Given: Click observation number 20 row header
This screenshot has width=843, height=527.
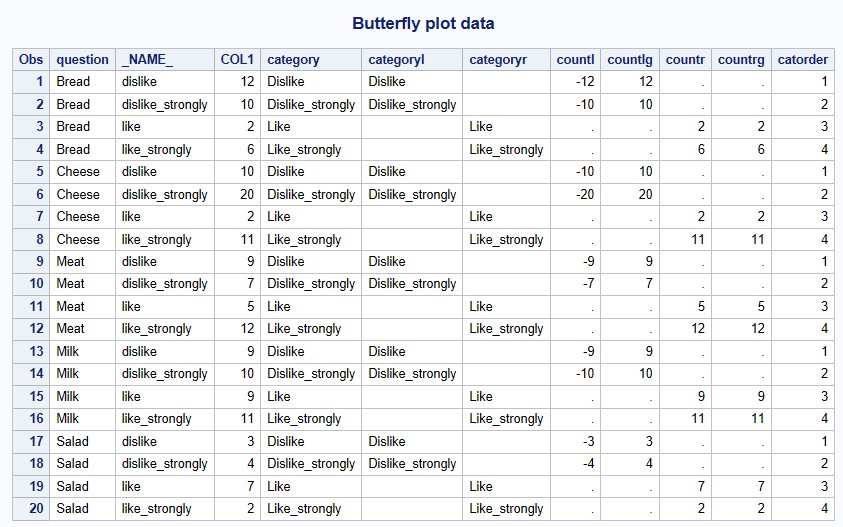Looking at the screenshot, I should [31, 509].
